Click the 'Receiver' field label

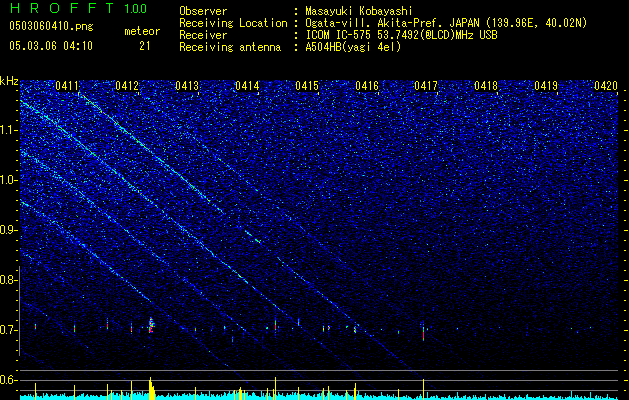point(203,35)
